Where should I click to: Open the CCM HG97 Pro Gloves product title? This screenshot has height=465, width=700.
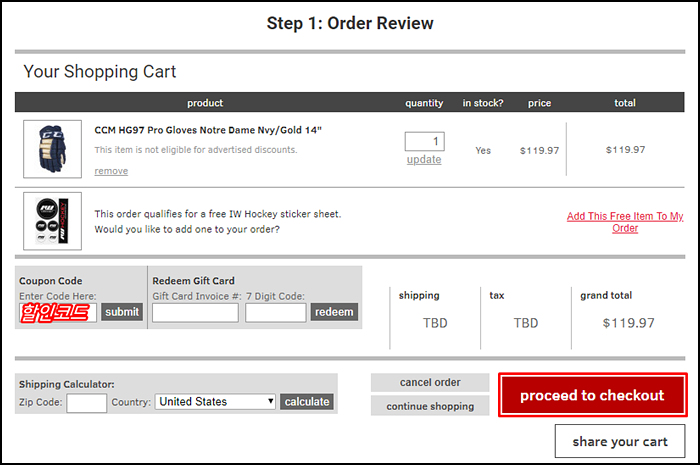coord(208,130)
